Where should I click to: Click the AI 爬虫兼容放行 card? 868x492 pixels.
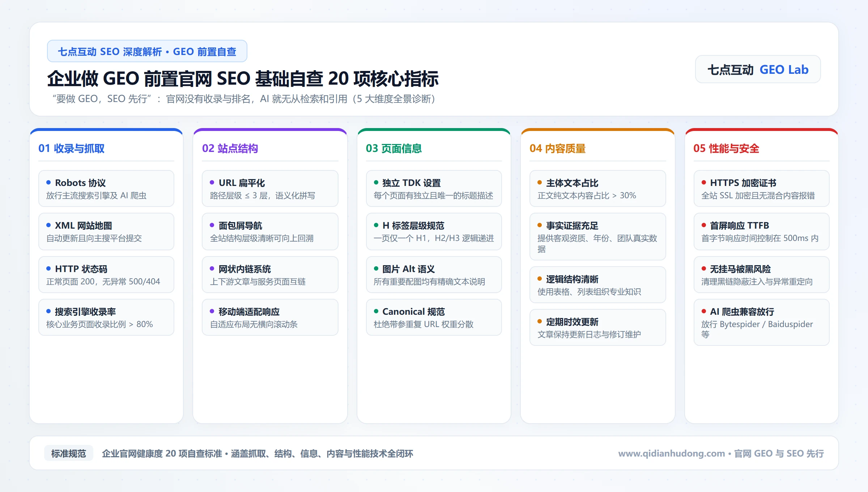click(x=762, y=322)
